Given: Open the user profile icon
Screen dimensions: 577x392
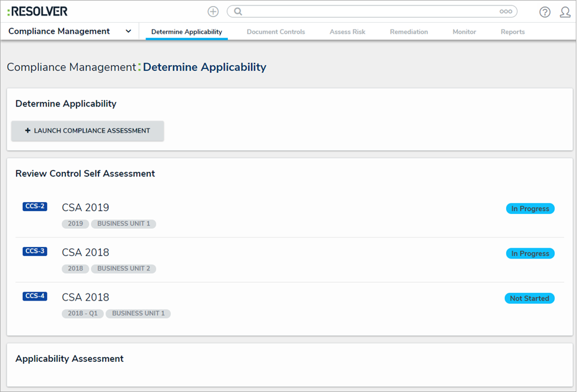Looking at the screenshot, I should tap(565, 12).
